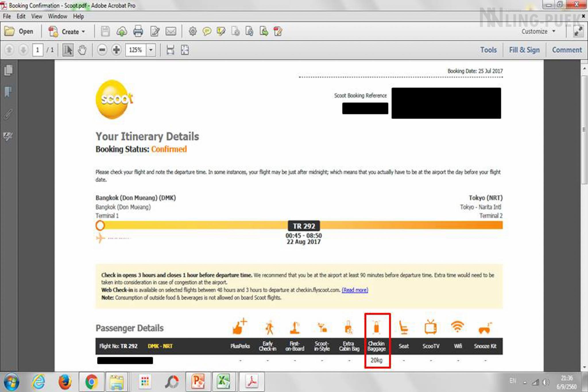Click the page with red pen icon
The image size is (588, 392).
[278, 31]
